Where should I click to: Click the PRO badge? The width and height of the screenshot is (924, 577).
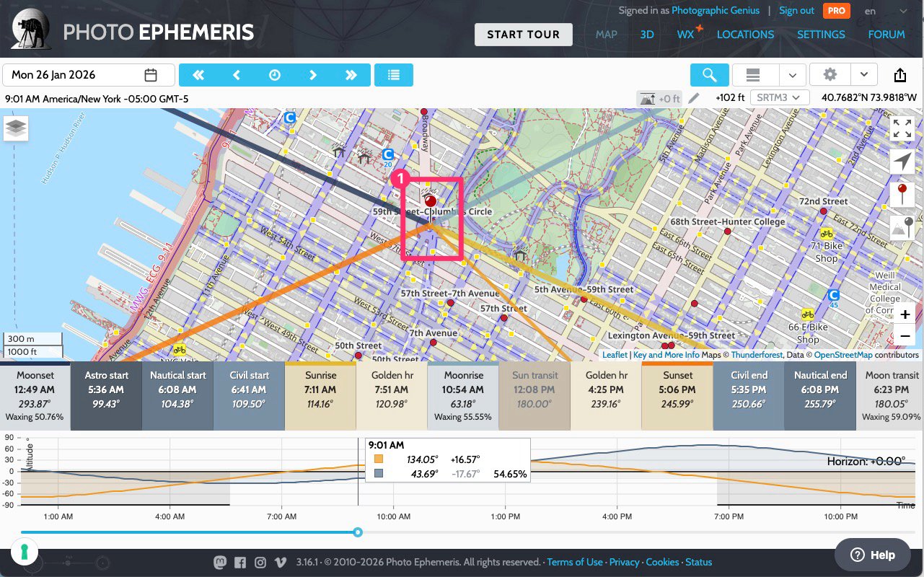pos(837,11)
